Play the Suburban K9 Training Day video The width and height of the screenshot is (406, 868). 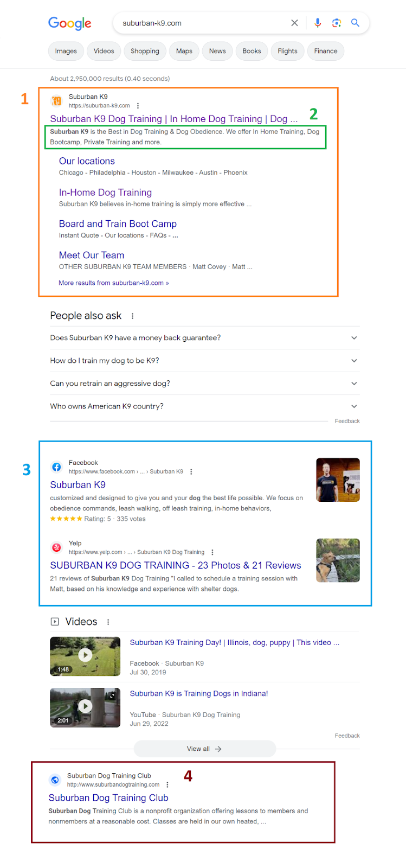[85, 655]
